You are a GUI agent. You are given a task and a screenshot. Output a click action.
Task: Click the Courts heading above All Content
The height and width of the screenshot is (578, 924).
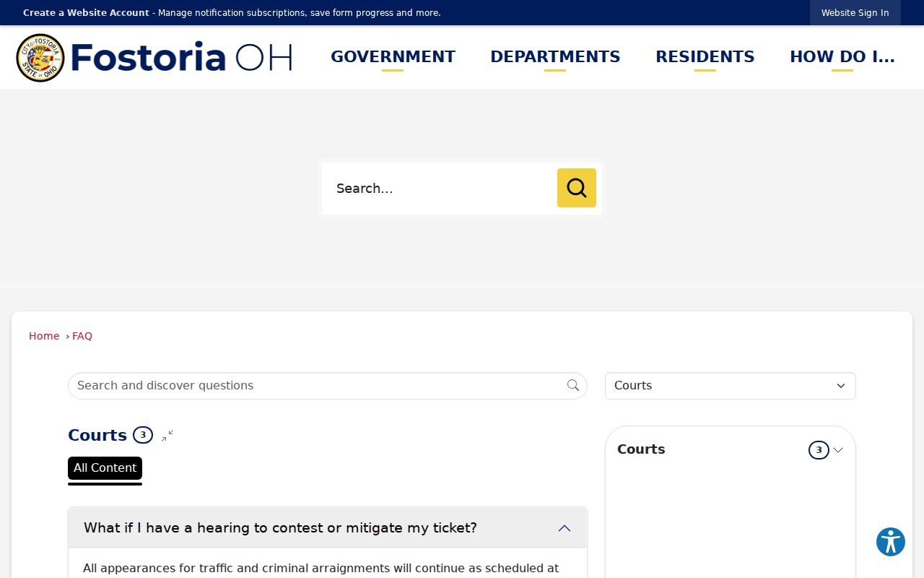click(x=97, y=435)
